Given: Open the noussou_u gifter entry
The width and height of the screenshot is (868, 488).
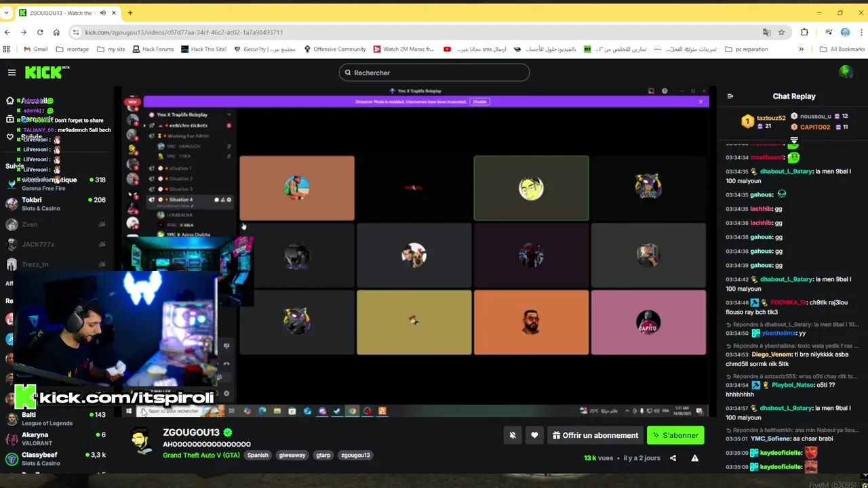Looking at the screenshot, I should coord(819,117).
